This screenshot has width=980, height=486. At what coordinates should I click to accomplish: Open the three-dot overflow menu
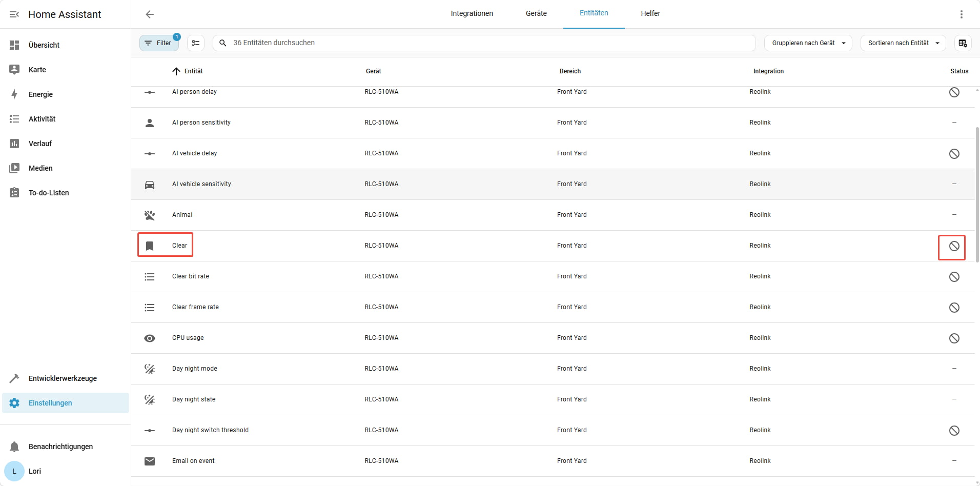tap(962, 14)
